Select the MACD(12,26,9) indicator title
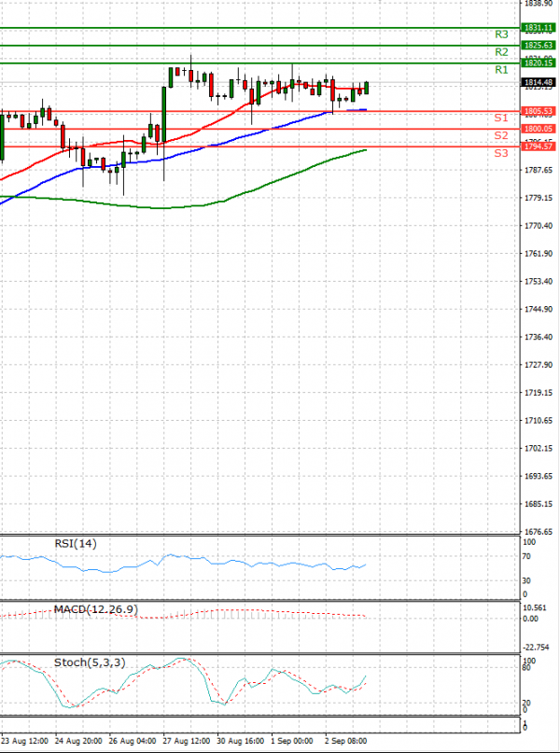The width and height of the screenshot is (560, 753). pyautogui.click(x=96, y=610)
